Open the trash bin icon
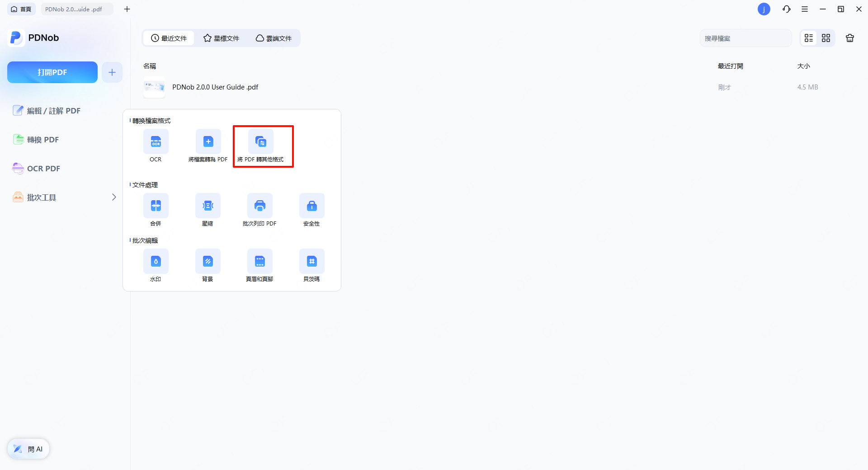868x470 pixels. point(850,38)
